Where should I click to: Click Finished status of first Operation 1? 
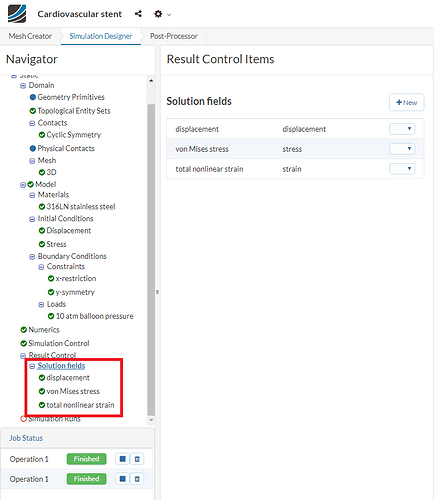(86, 459)
